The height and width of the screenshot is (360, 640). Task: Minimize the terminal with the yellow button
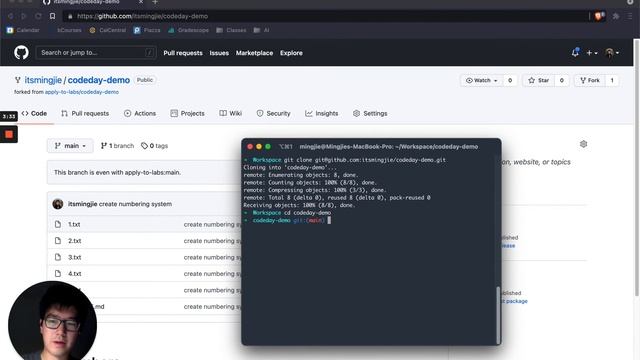259,147
